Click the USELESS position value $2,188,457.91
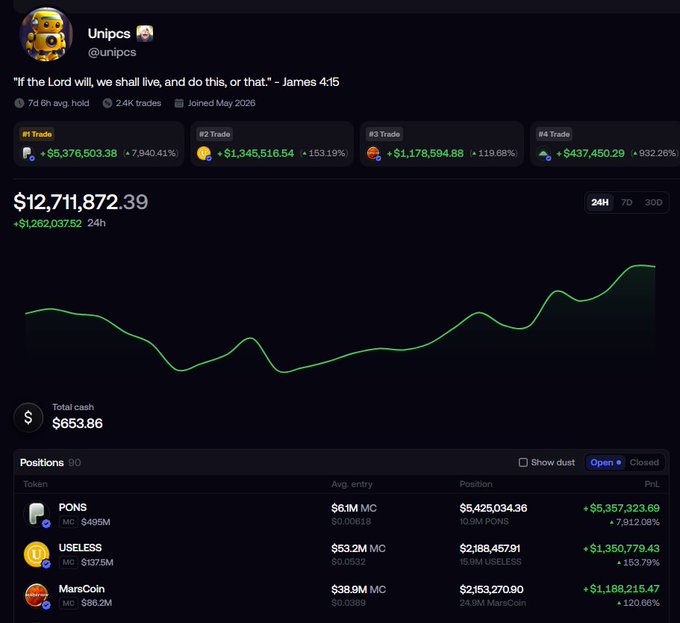This screenshot has height=623, width=680. [x=490, y=548]
